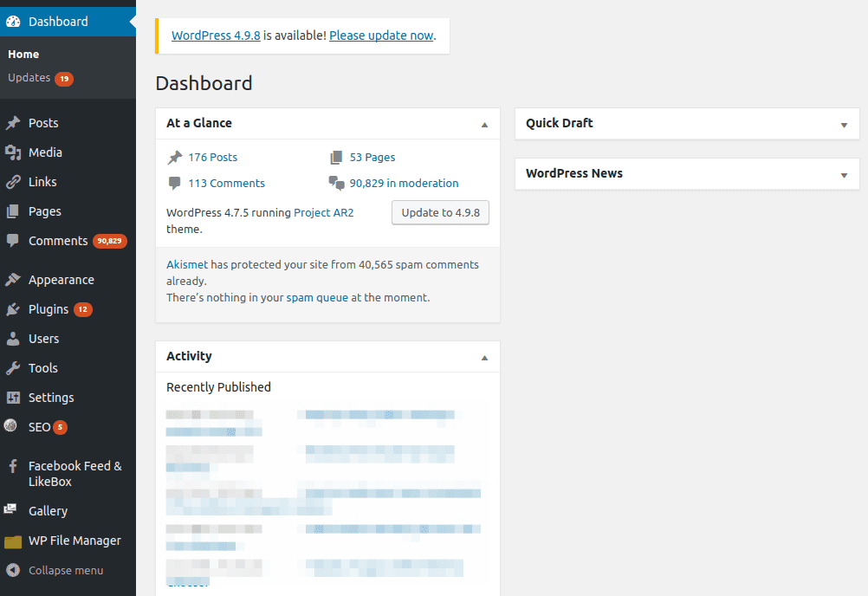
Task: Click the Quick Draft panel title
Action: click(559, 123)
